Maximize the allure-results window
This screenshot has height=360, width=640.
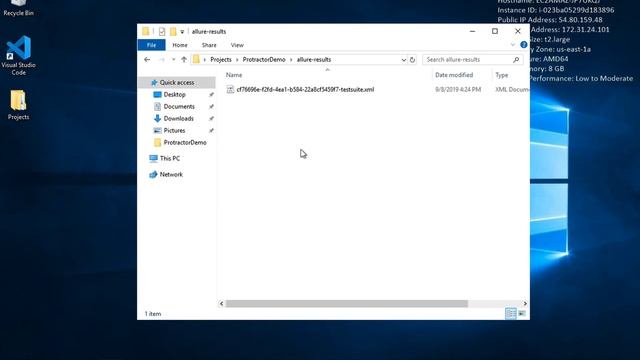pyautogui.click(x=495, y=31)
